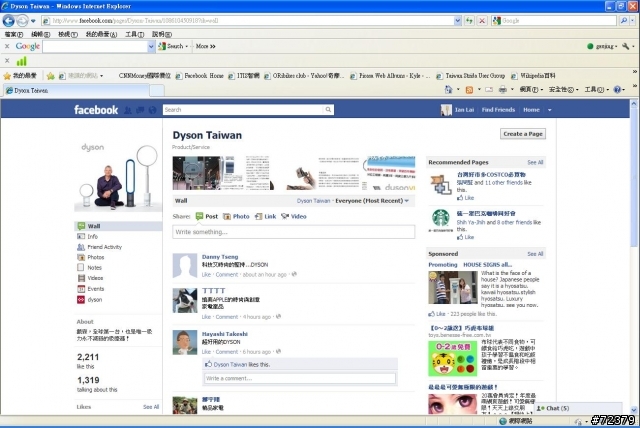This screenshot has width=640, height=428.
Task: Like the Starbucks recommended page
Action: click(465, 237)
